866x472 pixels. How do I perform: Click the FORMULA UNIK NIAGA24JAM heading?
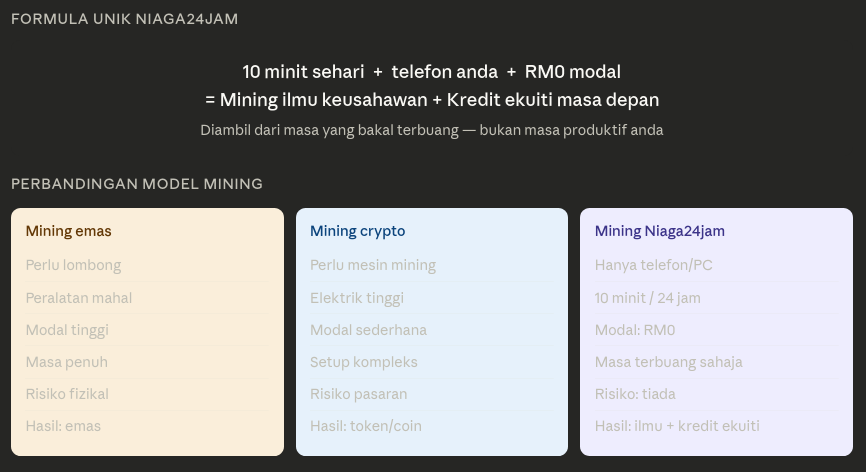[124, 19]
